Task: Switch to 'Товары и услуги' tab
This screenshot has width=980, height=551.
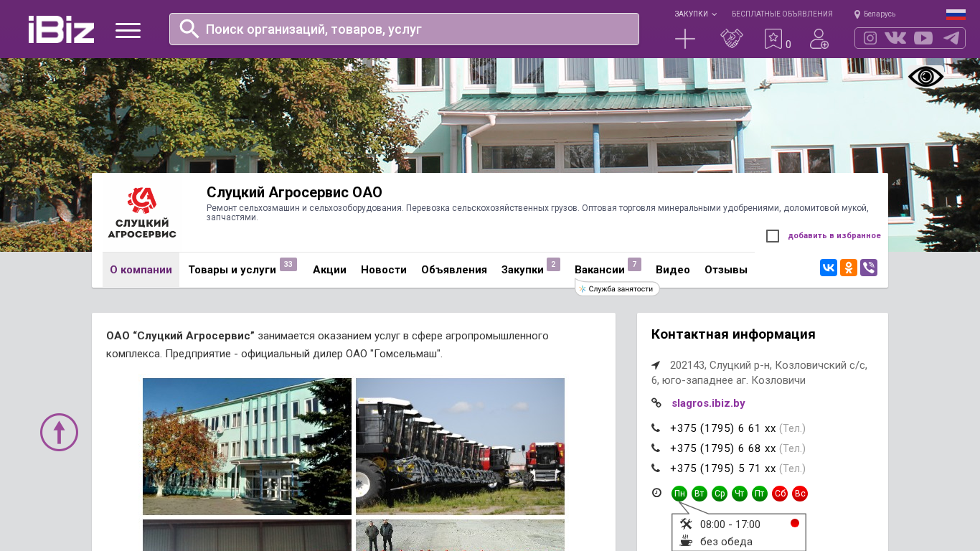Action: coord(232,270)
